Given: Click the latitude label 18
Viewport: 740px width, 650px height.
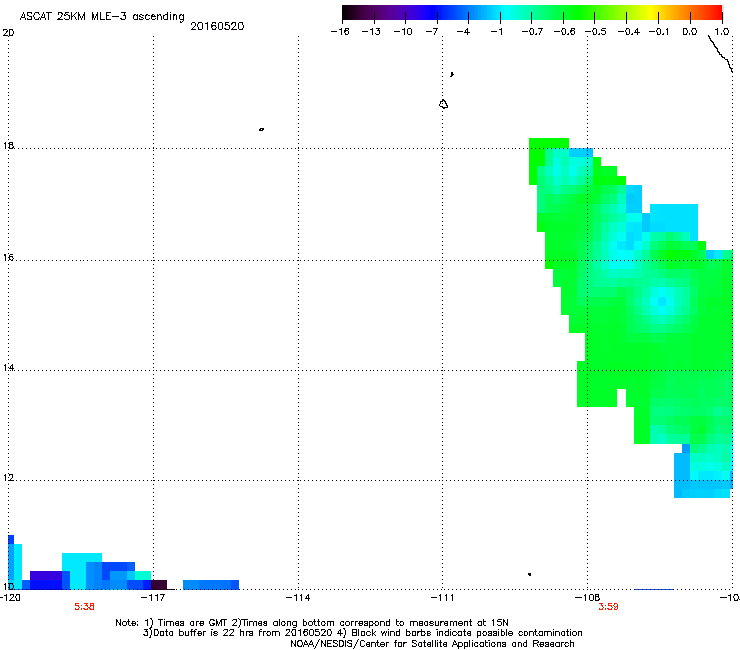Looking at the screenshot, I should [8, 145].
